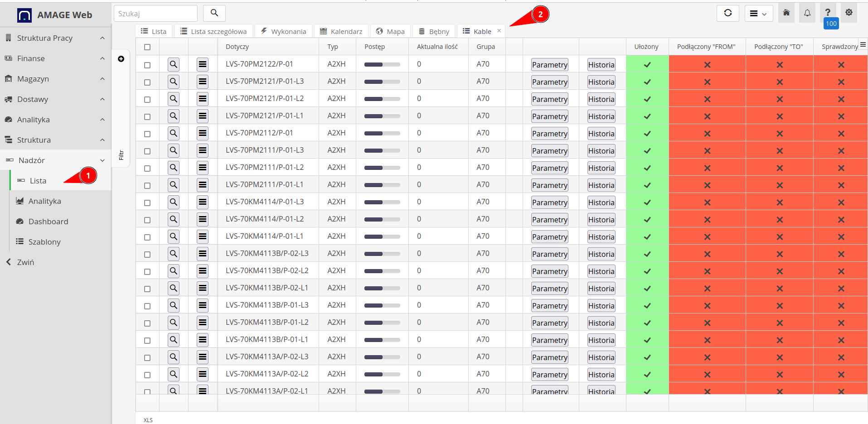Open the Bębny tab

point(433,31)
